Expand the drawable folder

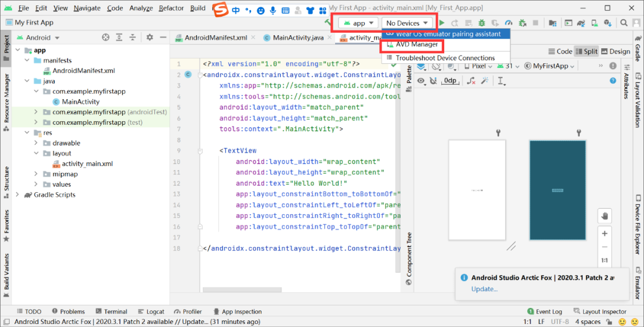pos(36,143)
